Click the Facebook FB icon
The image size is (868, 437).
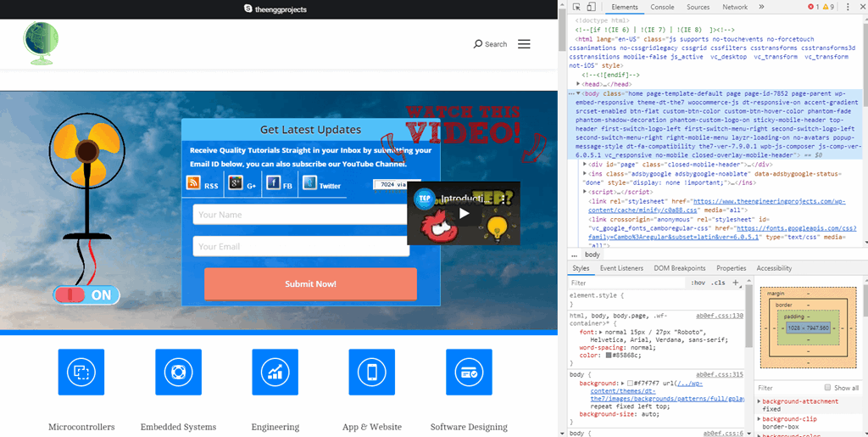pos(274,183)
